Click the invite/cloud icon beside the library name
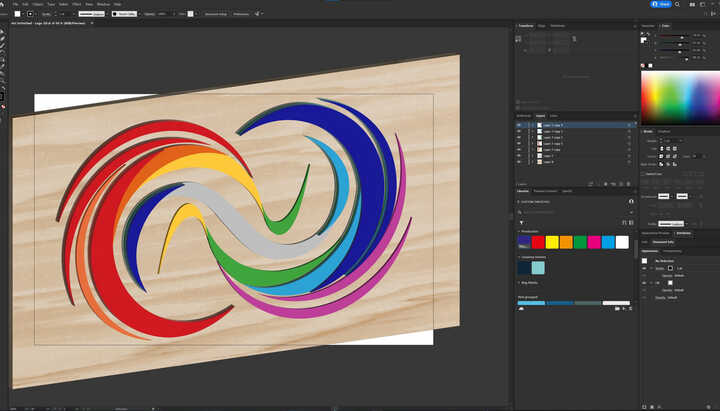This screenshot has height=411, width=720. pos(631,202)
